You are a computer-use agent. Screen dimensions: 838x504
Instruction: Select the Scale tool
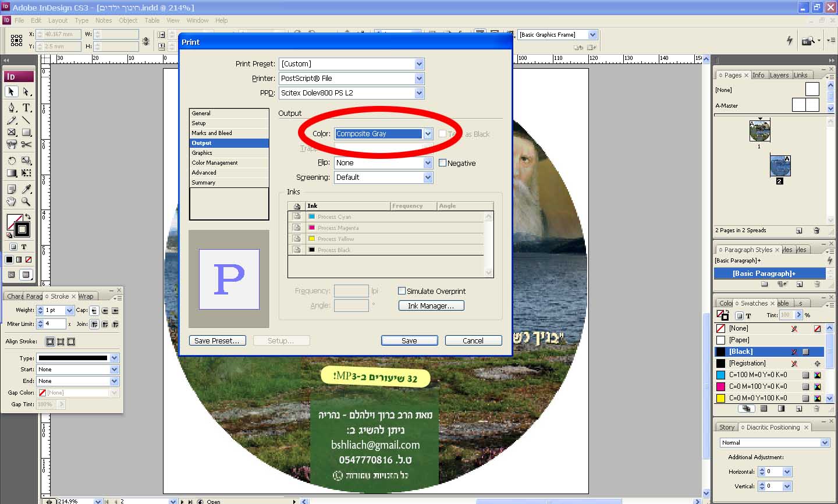pyautogui.click(x=26, y=161)
